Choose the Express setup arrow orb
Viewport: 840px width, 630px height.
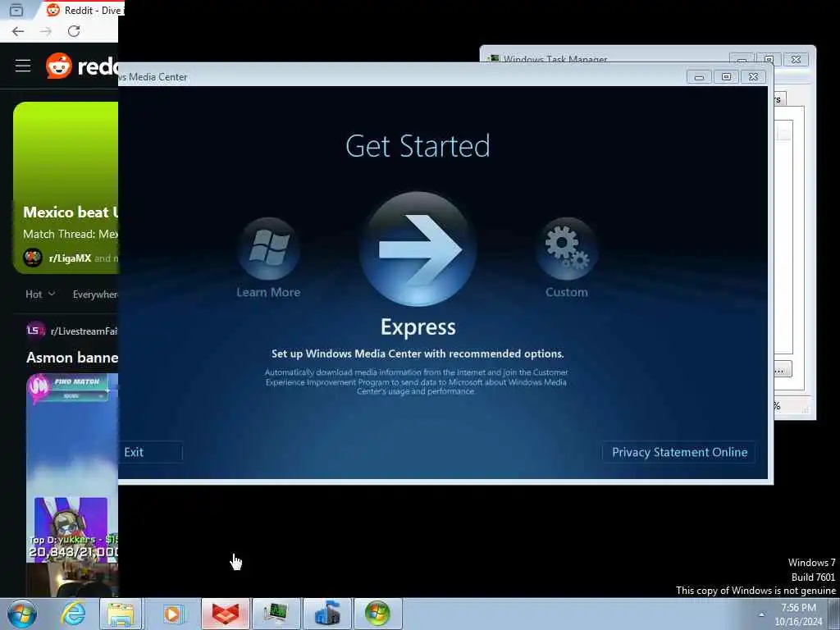(x=418, y=249)
